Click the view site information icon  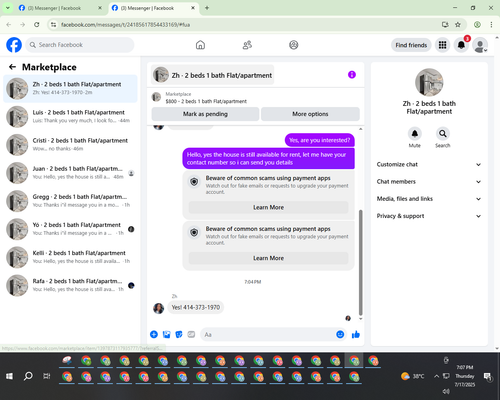click(x=53, y=24)
